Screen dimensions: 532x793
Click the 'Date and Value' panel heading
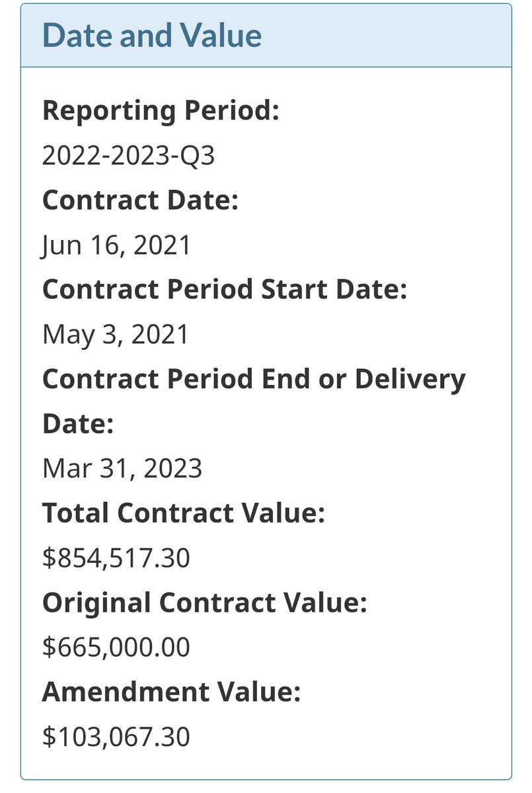(152, 35)
